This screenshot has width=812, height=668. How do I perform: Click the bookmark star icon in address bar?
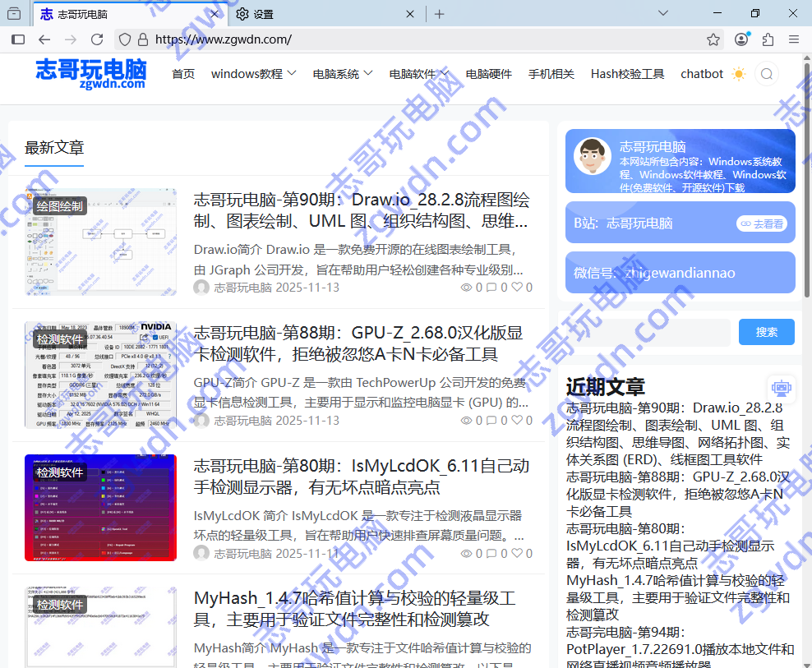tap(713, 39)
